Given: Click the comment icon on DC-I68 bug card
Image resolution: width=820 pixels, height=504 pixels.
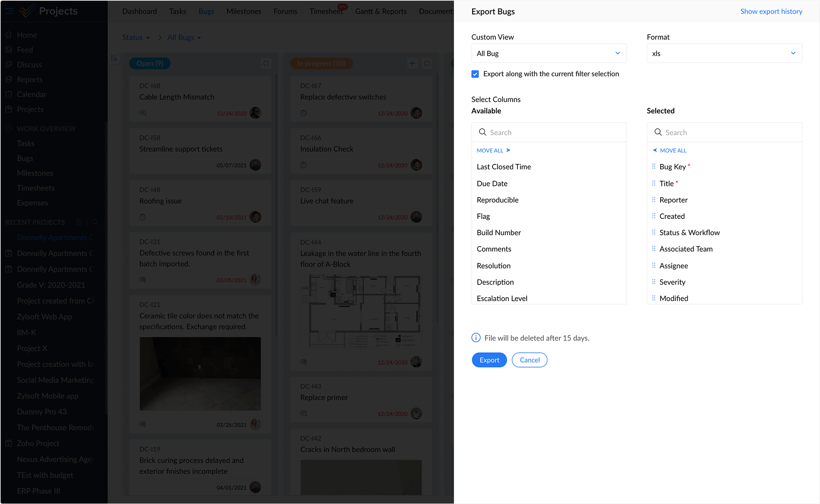Looking at the screenshot, I should pyautogui.click(x=143, y=113).
